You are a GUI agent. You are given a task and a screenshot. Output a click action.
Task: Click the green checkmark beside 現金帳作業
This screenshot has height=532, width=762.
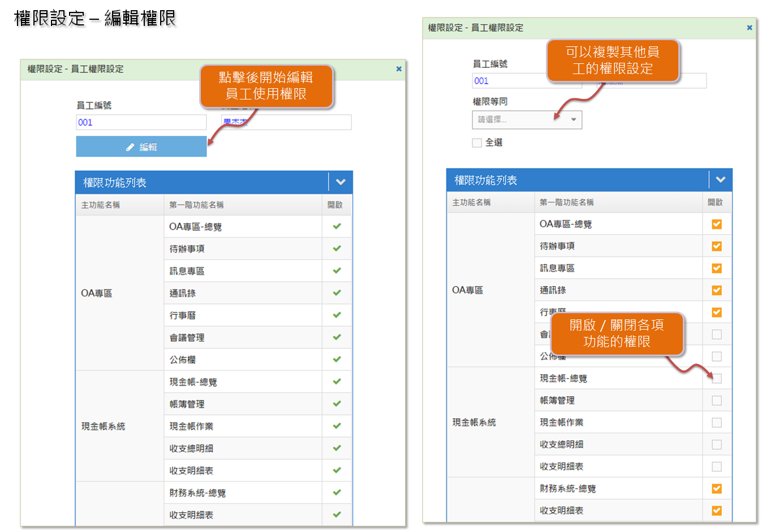pyautogui.click(x=337, y=426)
